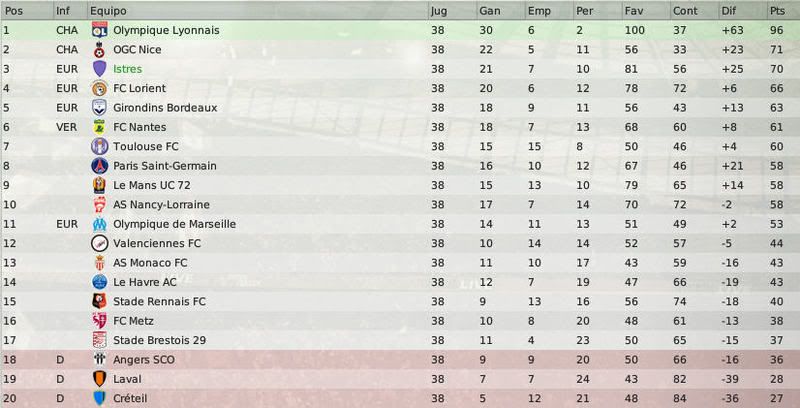Open the Istres team link
This screenshot has height=408, width=800.
pos(128,69)
